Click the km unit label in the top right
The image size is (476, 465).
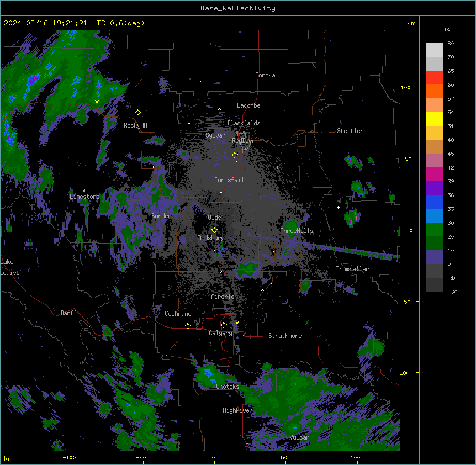tap(411, 23)
